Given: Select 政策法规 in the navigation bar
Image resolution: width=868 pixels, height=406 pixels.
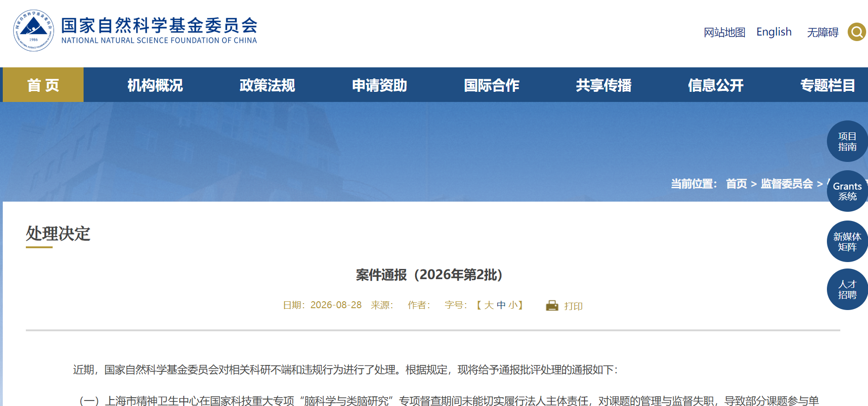Looking at the screenshot, I should [267, 85].
